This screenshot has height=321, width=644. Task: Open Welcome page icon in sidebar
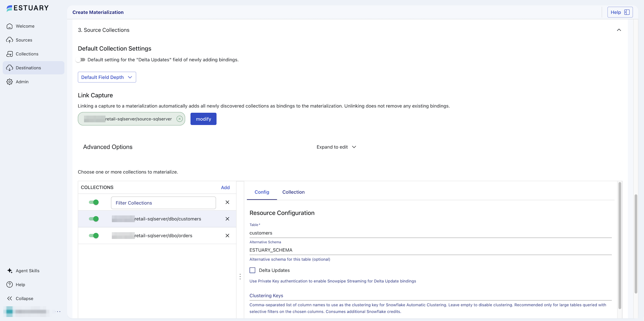tap(10, 26)
